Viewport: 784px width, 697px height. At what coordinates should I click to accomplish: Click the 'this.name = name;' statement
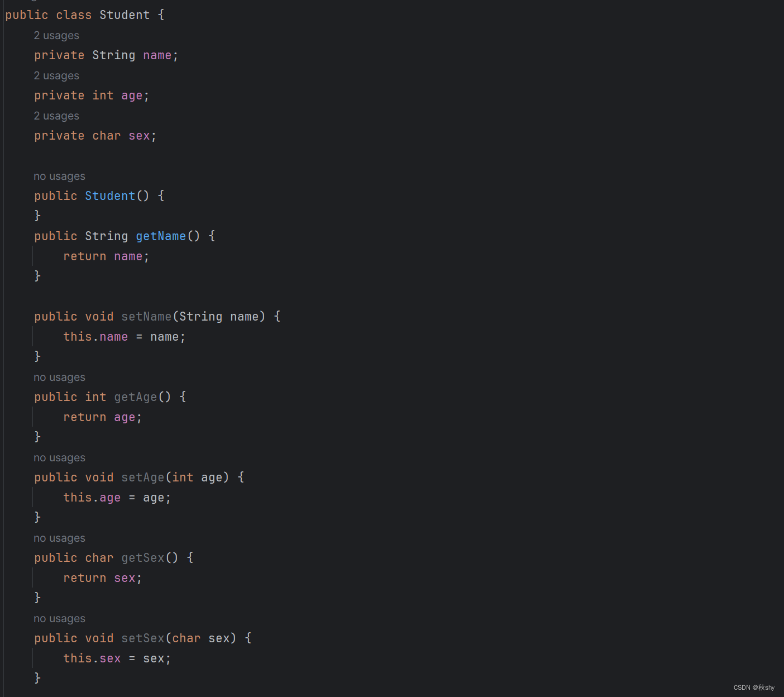point(124,337)
